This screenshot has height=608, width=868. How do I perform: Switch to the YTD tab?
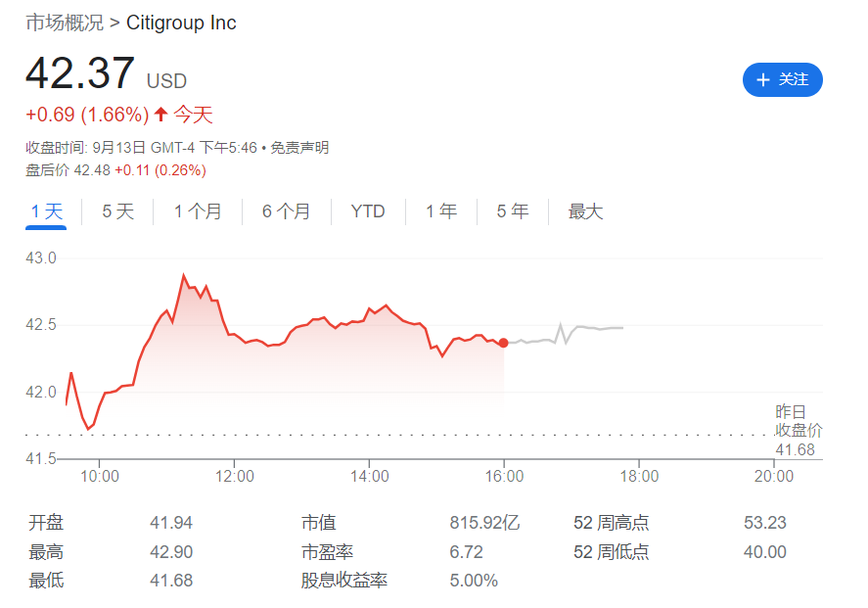(x=368, y=211)
